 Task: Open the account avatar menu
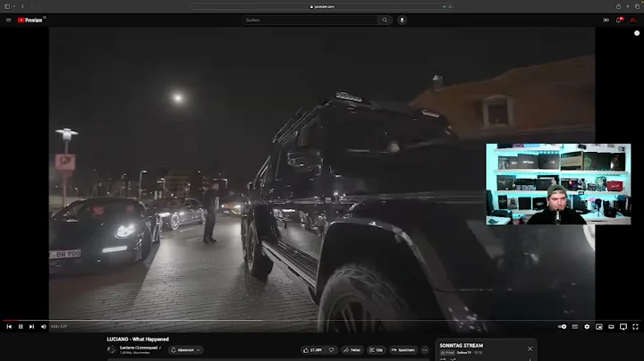(633, 20)
